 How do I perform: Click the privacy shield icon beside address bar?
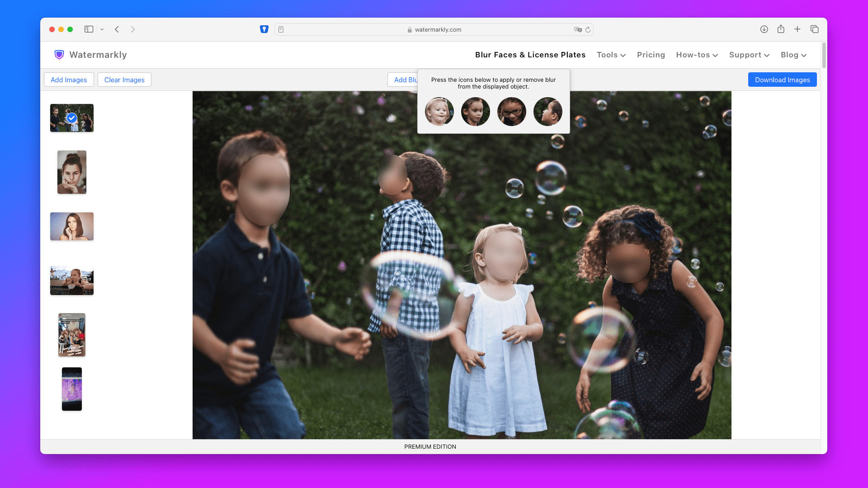[x=264, y=29]
